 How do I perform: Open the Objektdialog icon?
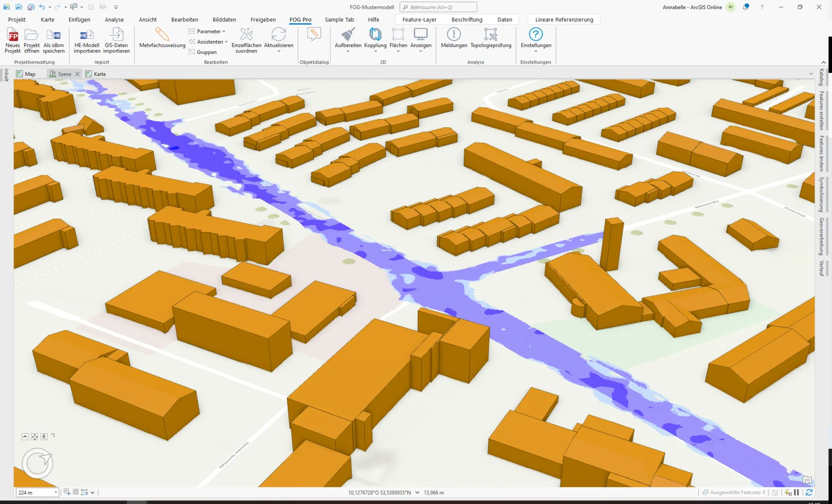tap(314, 34)
